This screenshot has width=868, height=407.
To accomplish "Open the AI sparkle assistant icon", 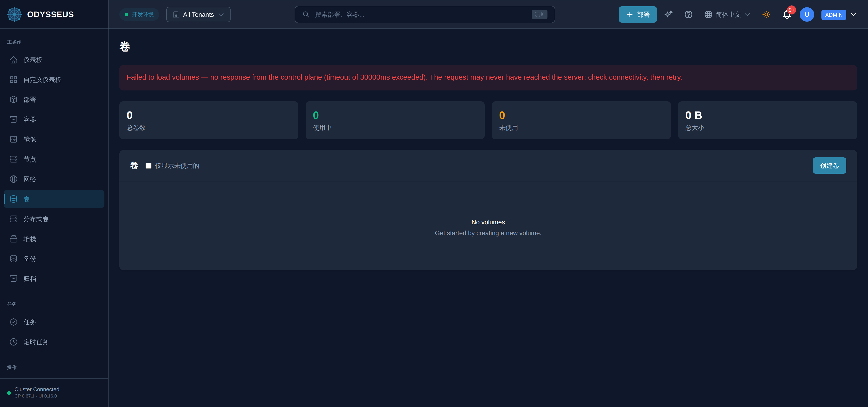I will [x=669, y=14].
